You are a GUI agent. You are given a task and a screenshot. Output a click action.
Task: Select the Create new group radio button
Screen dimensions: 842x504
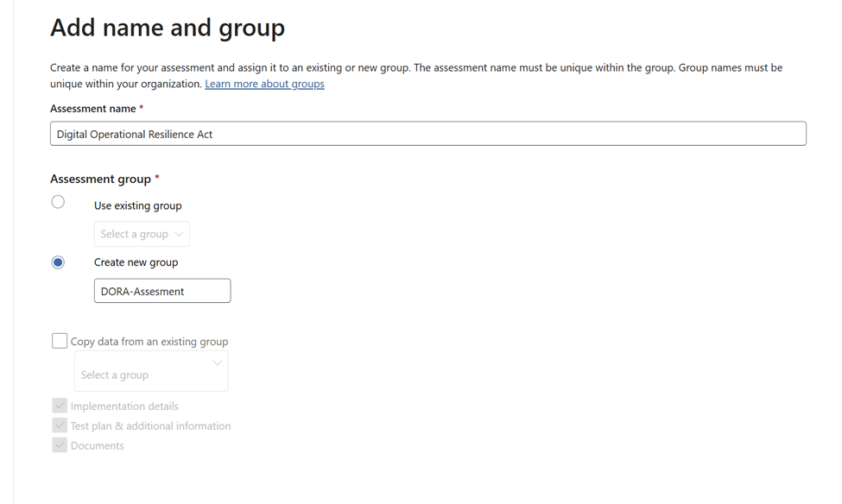pos(58,262)
